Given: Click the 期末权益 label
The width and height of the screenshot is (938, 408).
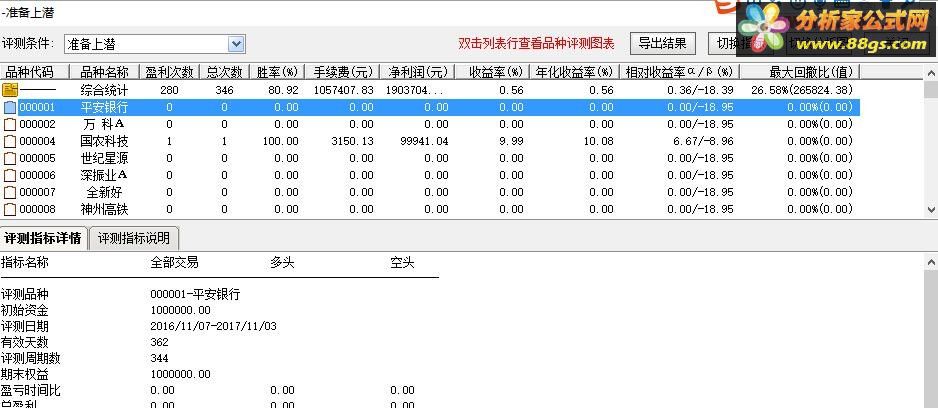Looking at the screenshot, I should coord(25,374).
